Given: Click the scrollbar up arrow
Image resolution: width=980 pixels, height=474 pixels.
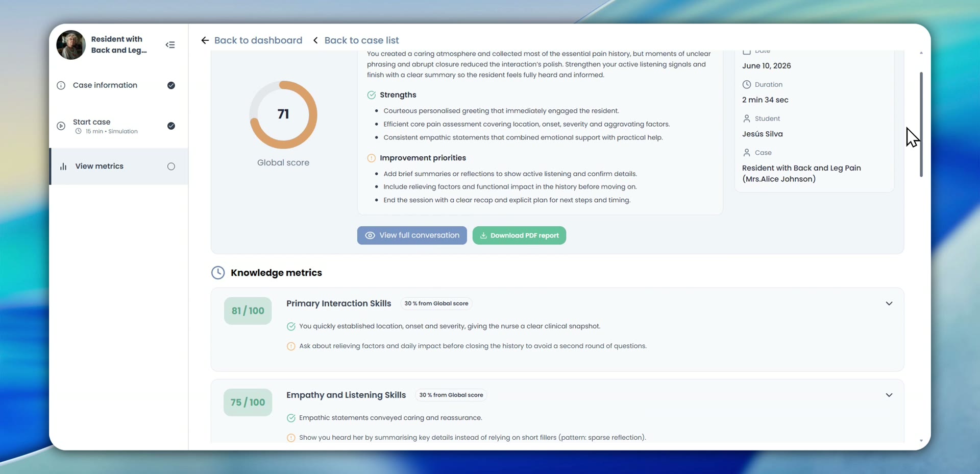Looking at the screenshot, I should 921,53.
